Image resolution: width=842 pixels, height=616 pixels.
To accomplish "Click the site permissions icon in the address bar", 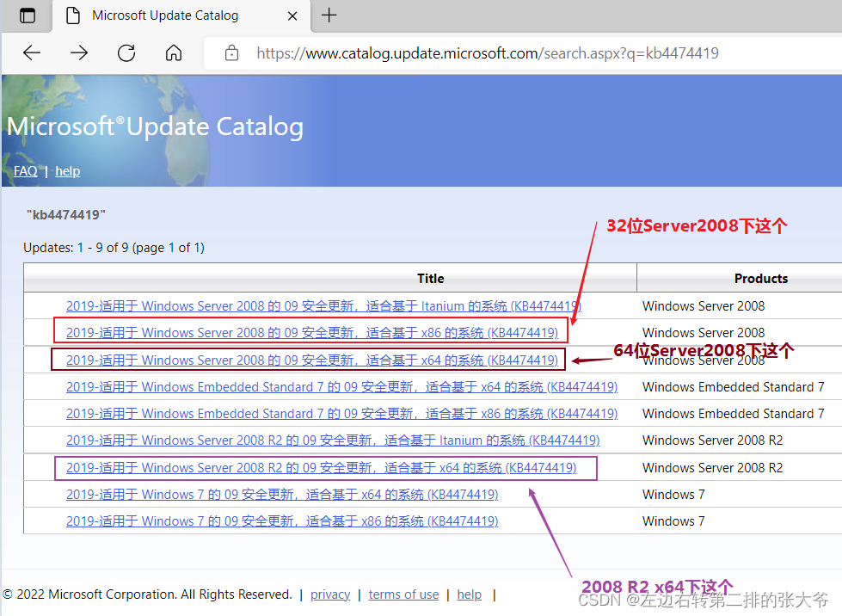I will tap(230, 52).
